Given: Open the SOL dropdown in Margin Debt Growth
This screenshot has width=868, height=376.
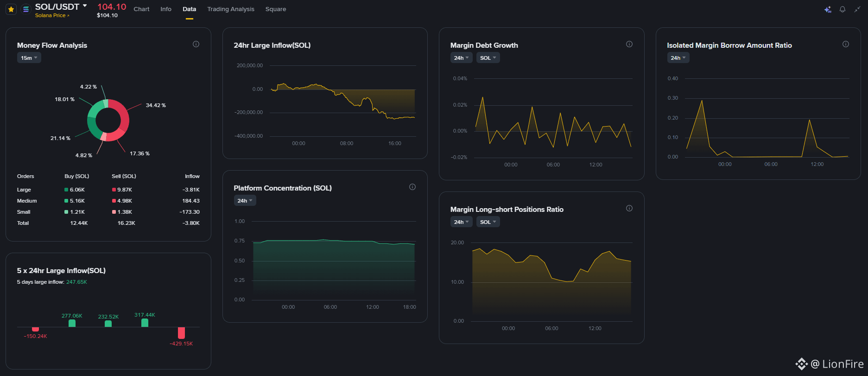Looking at the screenshot, I should tap(488, 58).
